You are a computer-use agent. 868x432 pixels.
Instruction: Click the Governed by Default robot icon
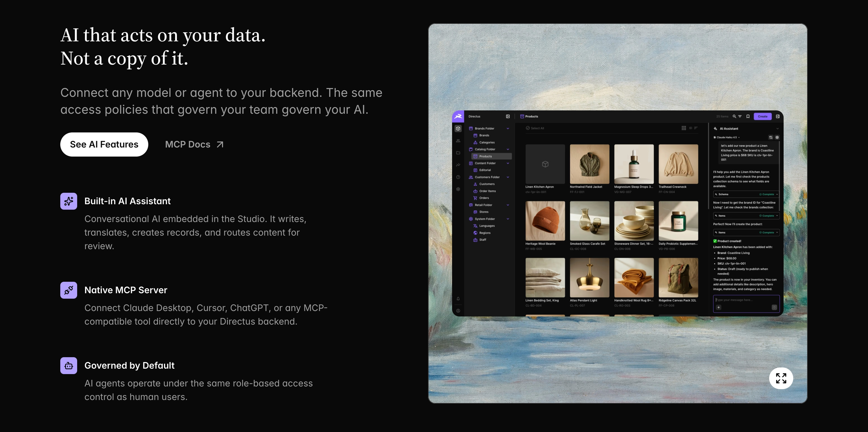pos(69,366)
